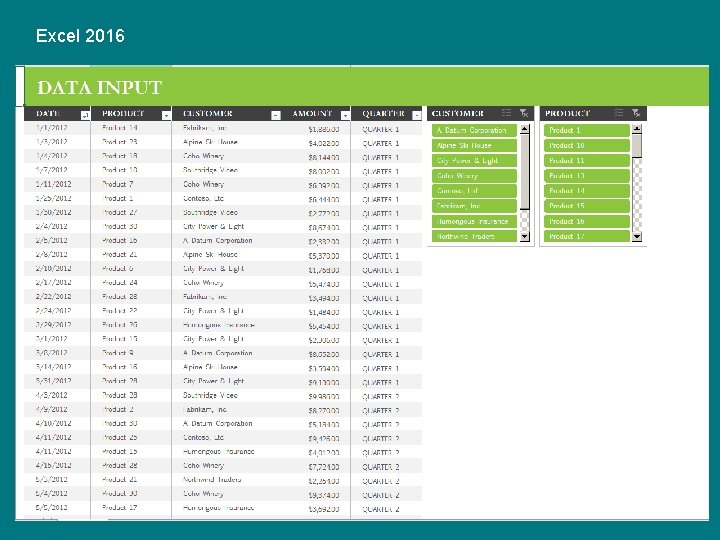720x540 pixels.
Task: Select the Product 7 table cell
Action: (x=131, y=184)
